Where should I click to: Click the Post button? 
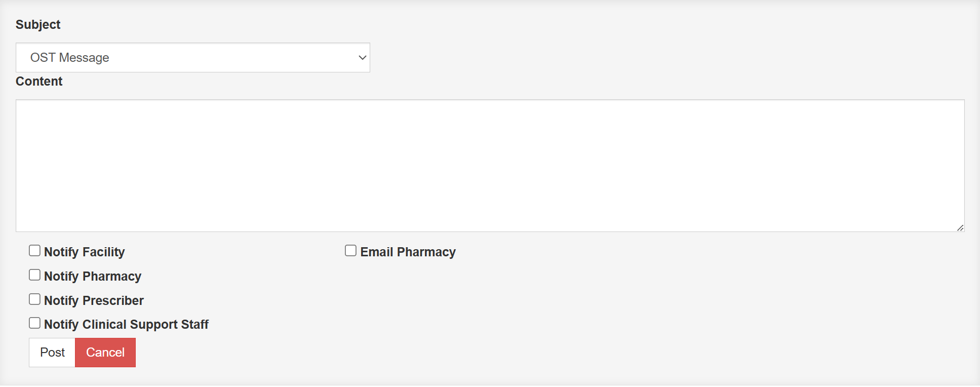tap(52, 352)
